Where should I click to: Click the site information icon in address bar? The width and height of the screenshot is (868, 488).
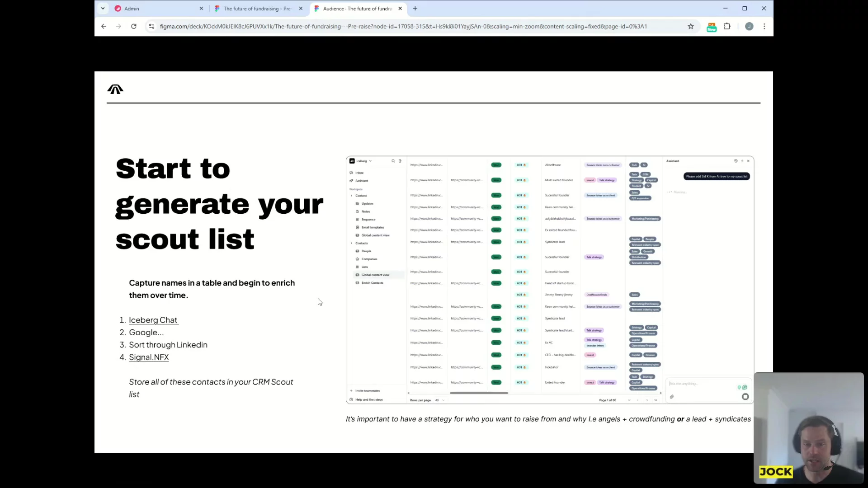point(152,26)
